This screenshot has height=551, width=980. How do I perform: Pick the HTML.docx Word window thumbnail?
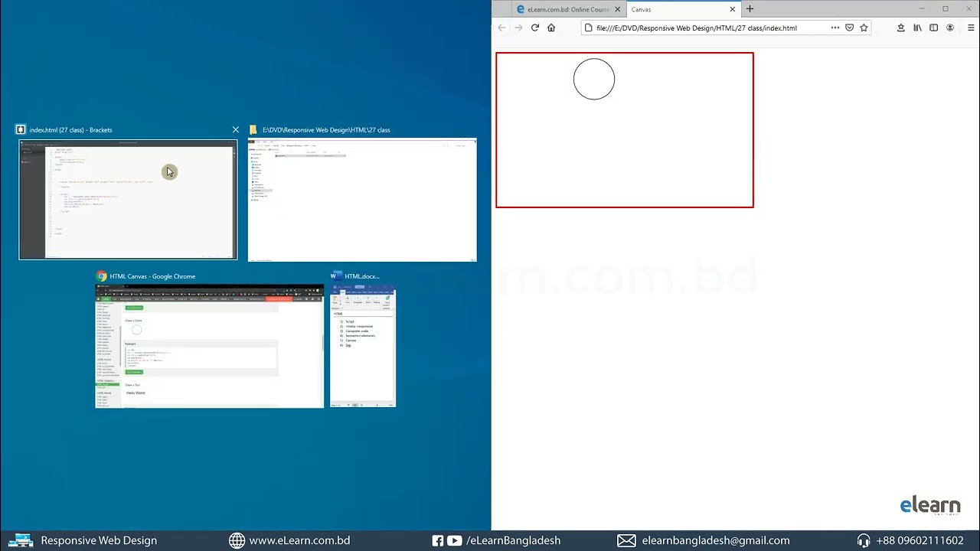(x=363, y=346)
